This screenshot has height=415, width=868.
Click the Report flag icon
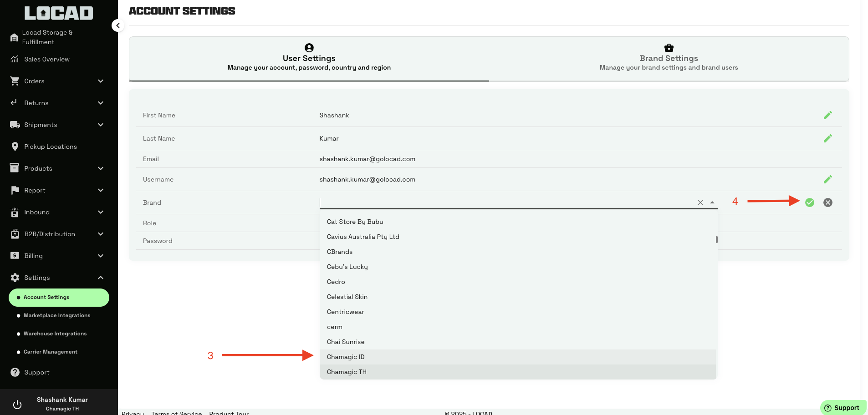pos(15,190)
